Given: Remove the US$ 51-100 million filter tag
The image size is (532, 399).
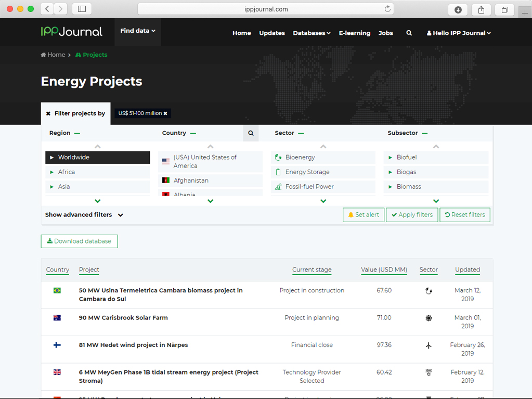Looking at the screenshot, I should [x=165, y=113].
